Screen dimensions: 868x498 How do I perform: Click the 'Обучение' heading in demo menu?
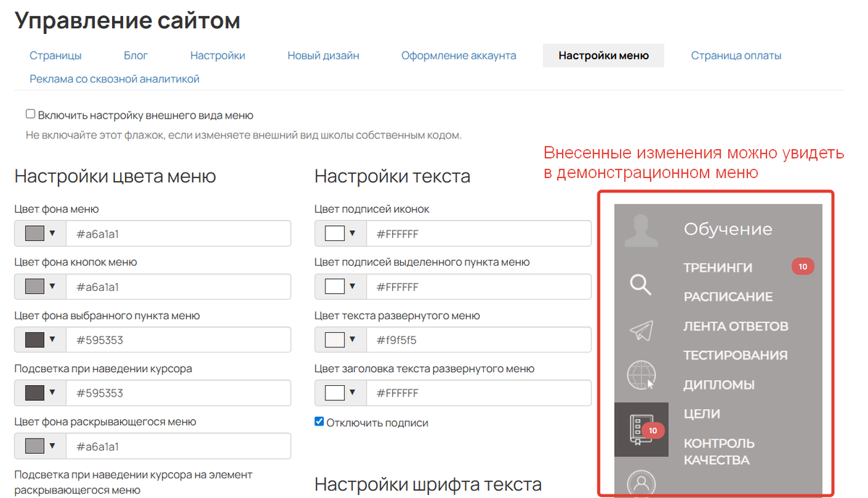point(728,229)
